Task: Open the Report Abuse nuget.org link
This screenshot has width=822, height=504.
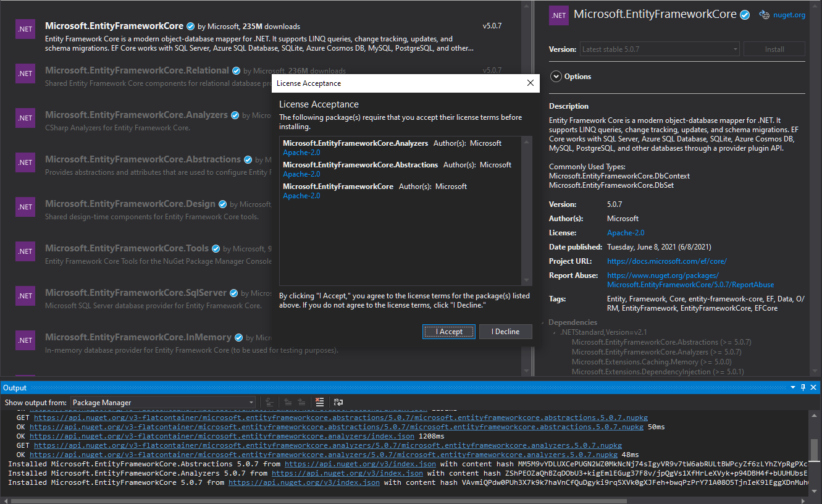Action: coord(690,280)
